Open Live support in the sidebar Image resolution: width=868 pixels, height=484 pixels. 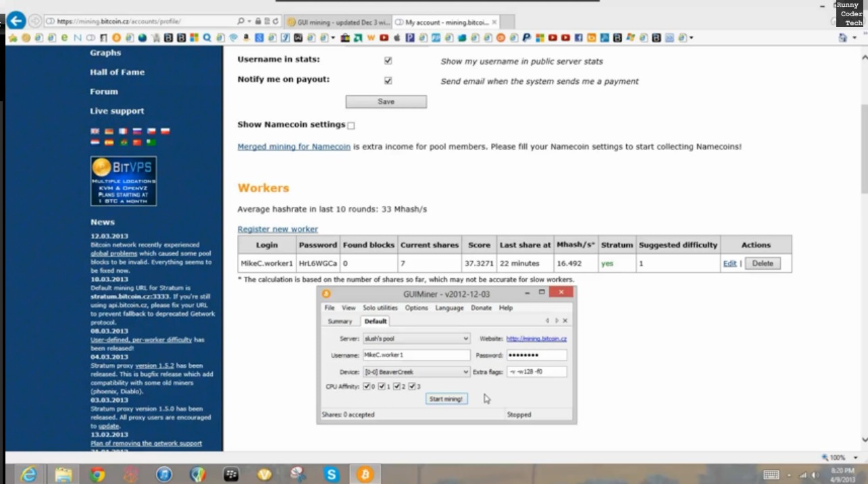(x=118, y=111)
